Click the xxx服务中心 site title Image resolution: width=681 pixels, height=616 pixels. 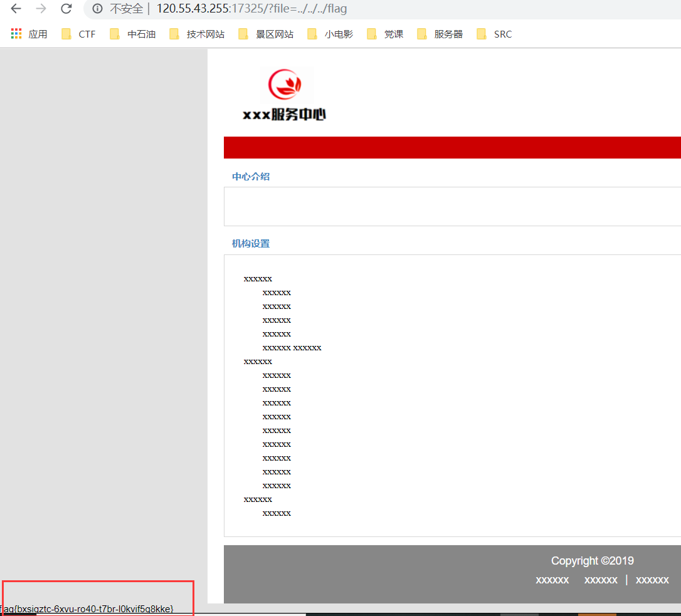[x=284, y=115]
